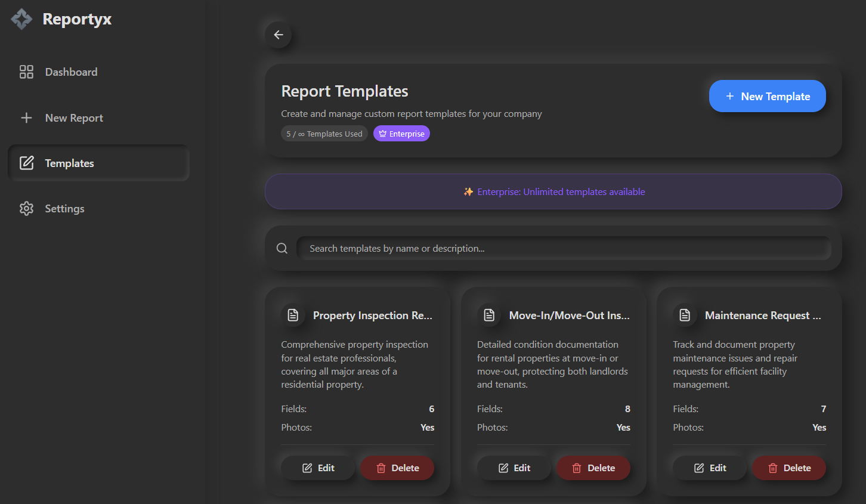Select the Templates pencil icon in sidebar
866x504 pixels.
(x=26, y=162)
